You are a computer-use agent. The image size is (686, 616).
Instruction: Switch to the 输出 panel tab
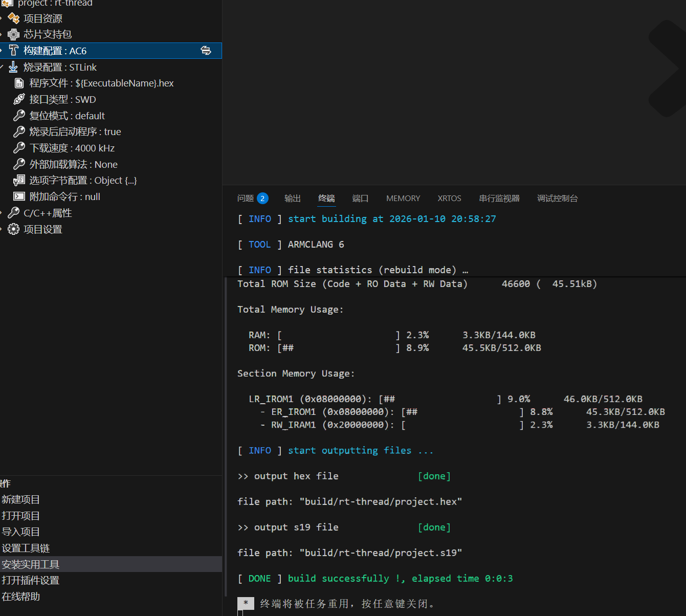[293, 199]
